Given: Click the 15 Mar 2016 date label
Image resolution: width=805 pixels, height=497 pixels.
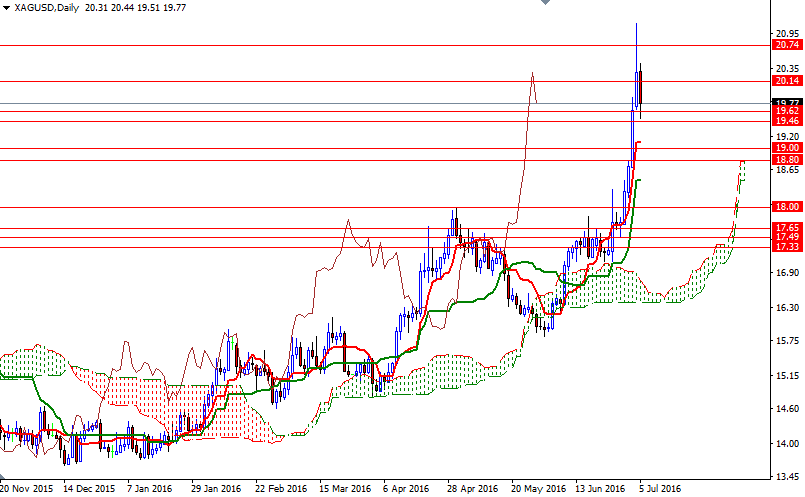Looking at the screenshot, I should point(343,490).
